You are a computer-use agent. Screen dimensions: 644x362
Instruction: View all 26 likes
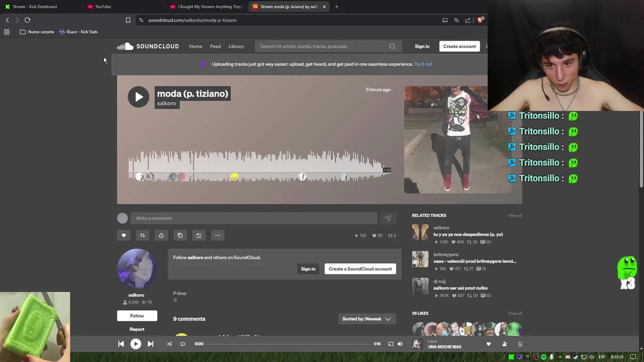515,313
